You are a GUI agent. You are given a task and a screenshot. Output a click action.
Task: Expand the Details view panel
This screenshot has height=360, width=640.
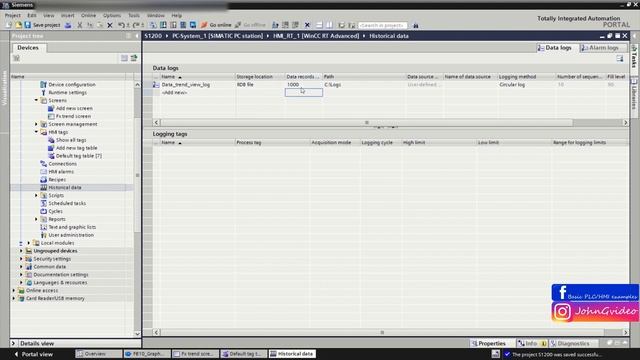point(13,343)
